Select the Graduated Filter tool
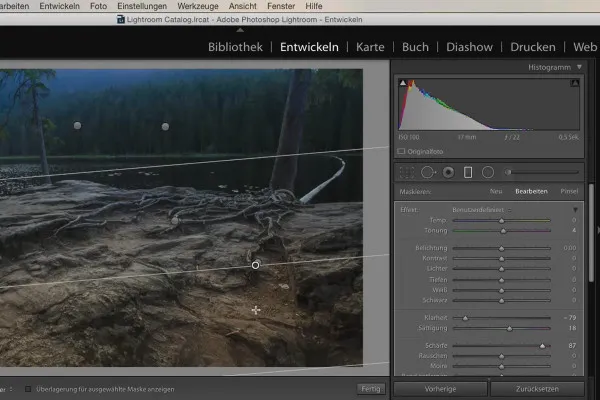 (x=468, y=173)
